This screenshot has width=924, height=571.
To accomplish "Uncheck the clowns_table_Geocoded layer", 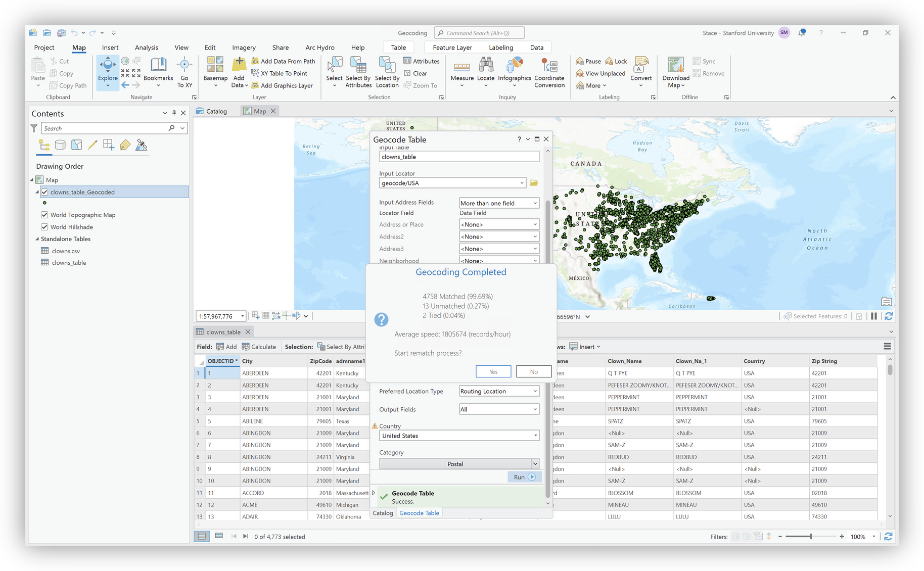I will [x=45, y=192].
